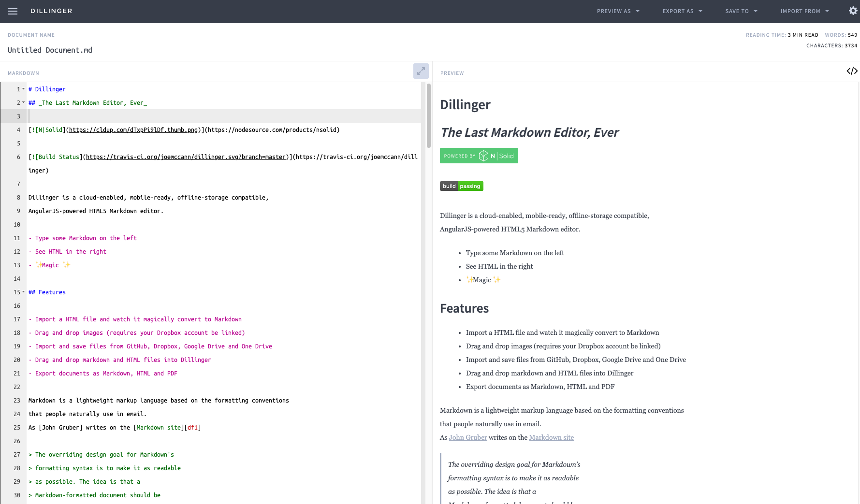Click 'Drag and drop markdown and HTML files' editor line

click(x=120, y=360)
